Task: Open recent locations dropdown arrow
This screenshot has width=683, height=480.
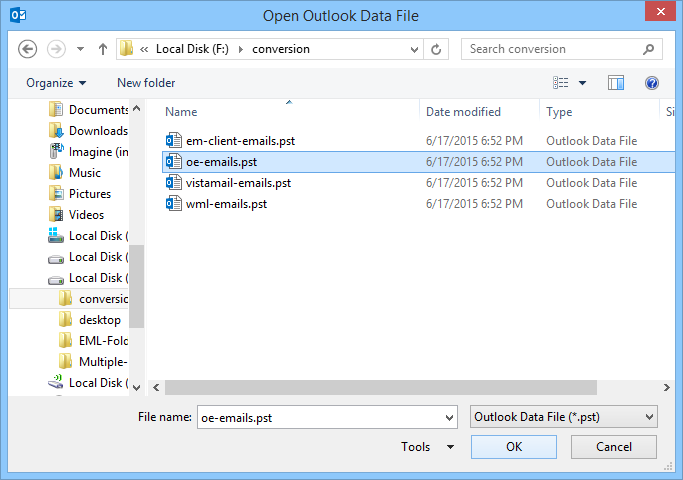Action: coord(81,49)
